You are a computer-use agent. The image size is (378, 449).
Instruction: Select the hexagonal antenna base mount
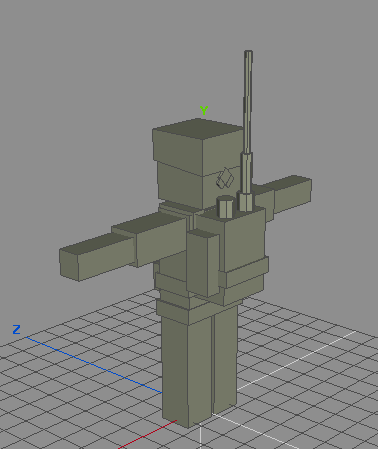point(245,201)
